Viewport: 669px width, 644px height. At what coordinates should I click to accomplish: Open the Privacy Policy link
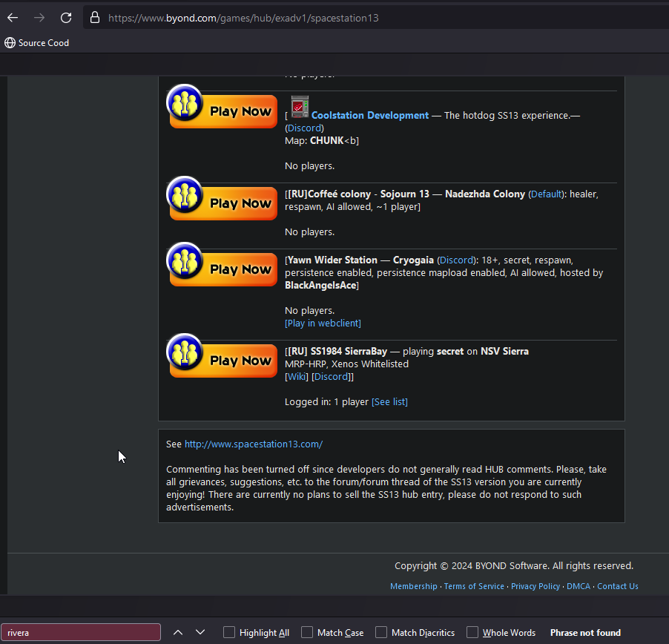[535, 586]
